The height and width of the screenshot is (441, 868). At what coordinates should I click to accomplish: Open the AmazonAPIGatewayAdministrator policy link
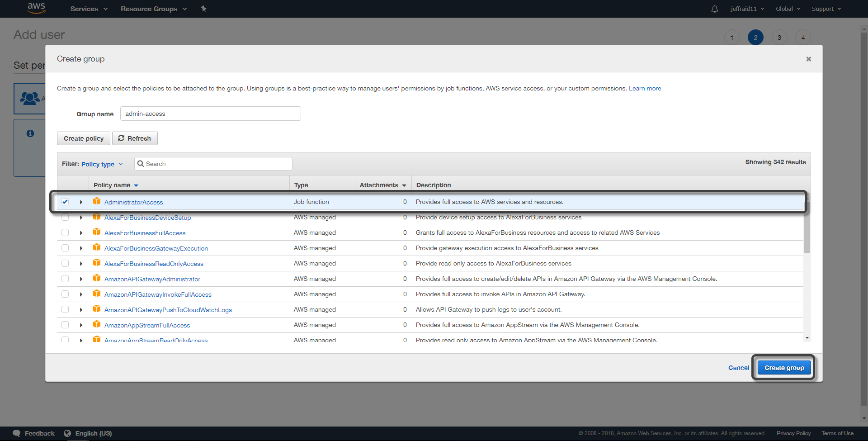[x=152, y=279]
